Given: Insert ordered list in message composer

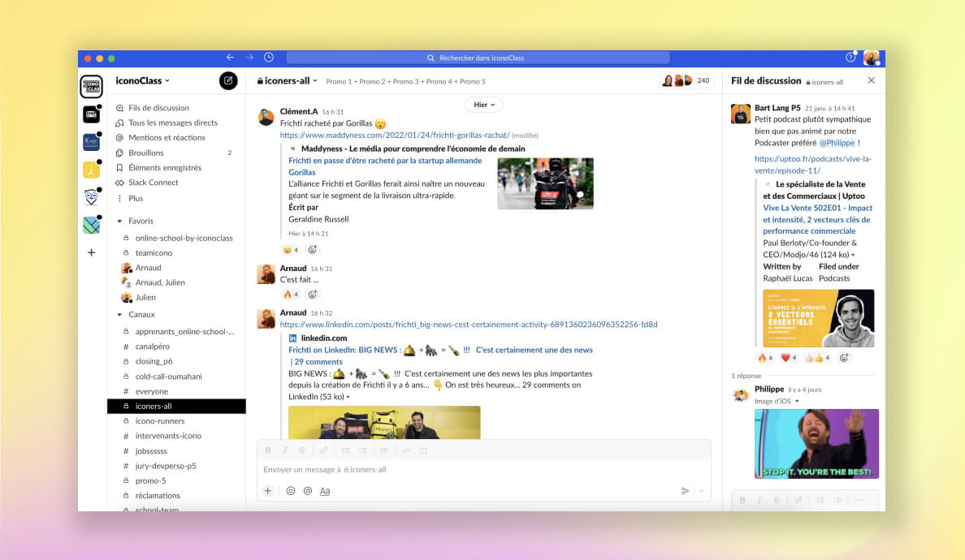Looking at the screenshot, I should click(x=346, y=450).
